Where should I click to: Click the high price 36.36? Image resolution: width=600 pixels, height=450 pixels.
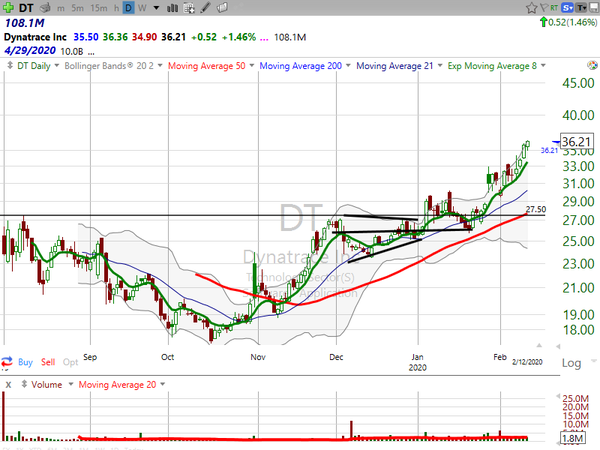(x=115, y=37)
